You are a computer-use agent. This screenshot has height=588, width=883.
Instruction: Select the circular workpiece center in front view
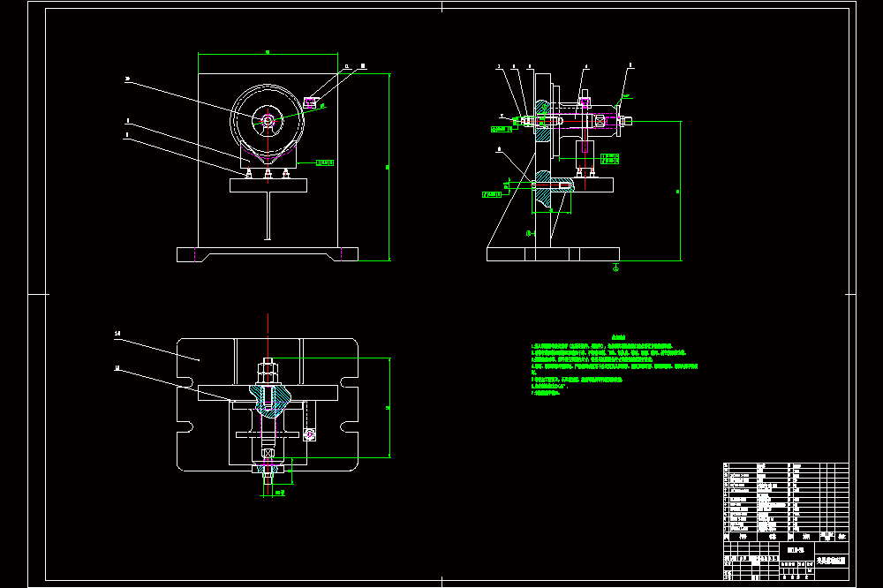268,119
